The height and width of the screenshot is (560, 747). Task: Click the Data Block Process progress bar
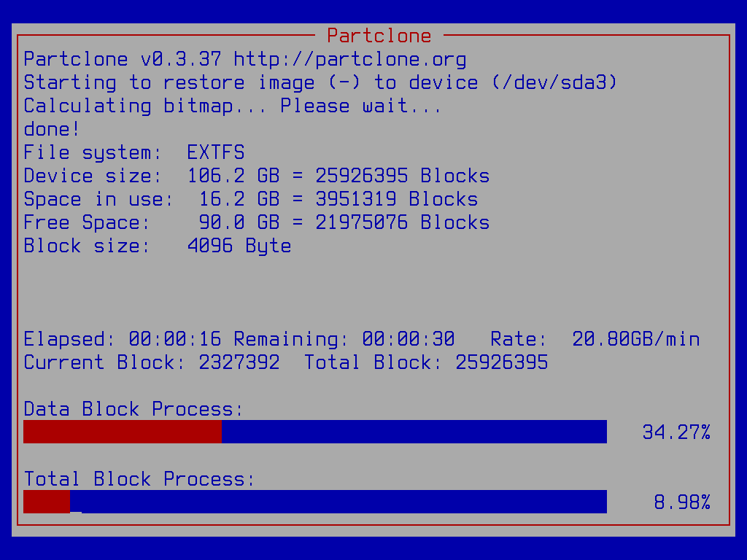[315, 432]
